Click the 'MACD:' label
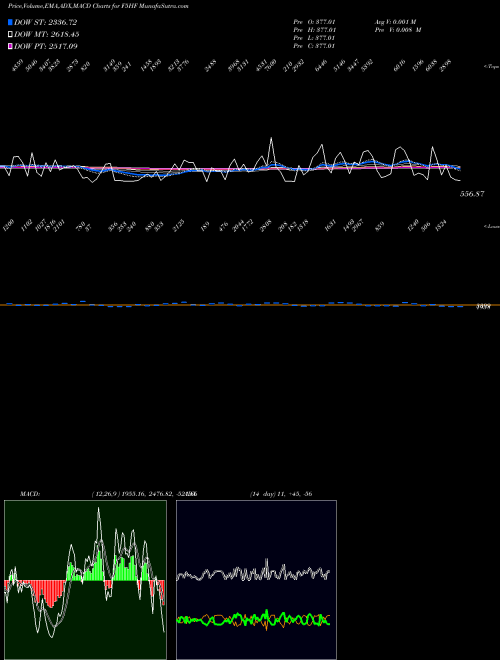The image size is (500, 660). [x=30, y=494]
